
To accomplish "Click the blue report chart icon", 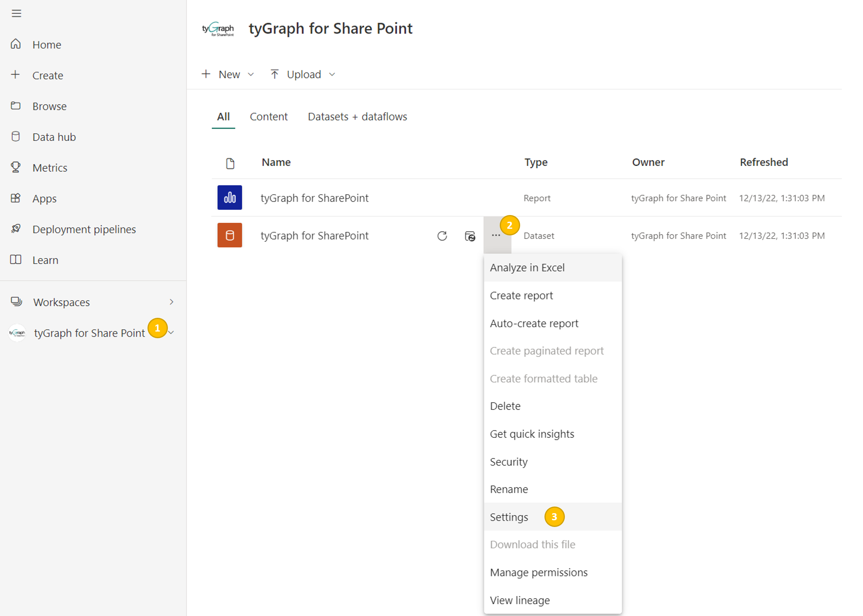I will tap(229, 198).
